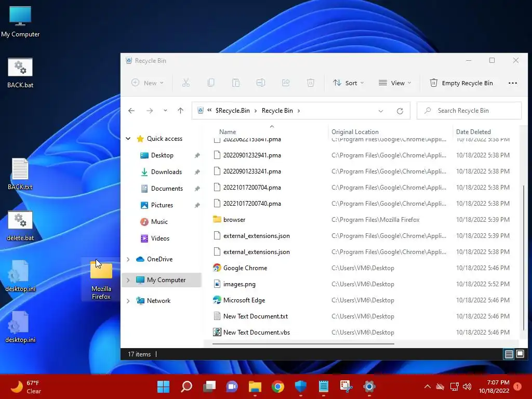Screen dimensions: 532x399
Task: Select Mozilla Firefox folder on desktop
Action: [x=101, y=280]
